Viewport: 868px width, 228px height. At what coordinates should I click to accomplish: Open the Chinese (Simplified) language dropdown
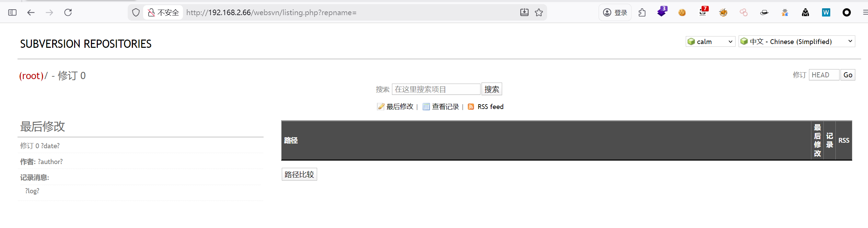797,42
